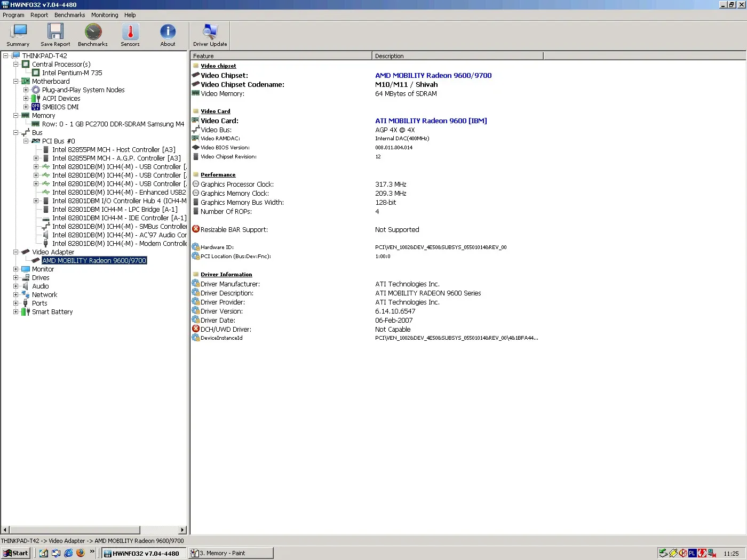Image resolution: width=747 pixels, height=560 pixels.
Task: Click the Central Processor(s) chip icon
Action: coord(26,64)
